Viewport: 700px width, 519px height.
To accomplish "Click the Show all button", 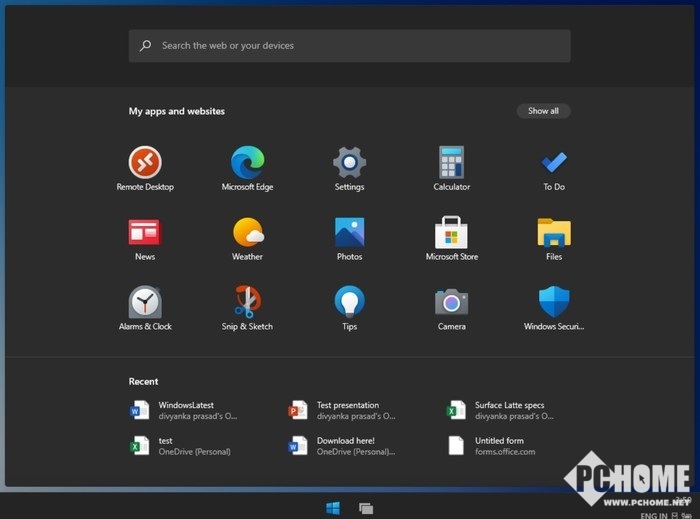I will pyautogui.click(x=543, y=111).
